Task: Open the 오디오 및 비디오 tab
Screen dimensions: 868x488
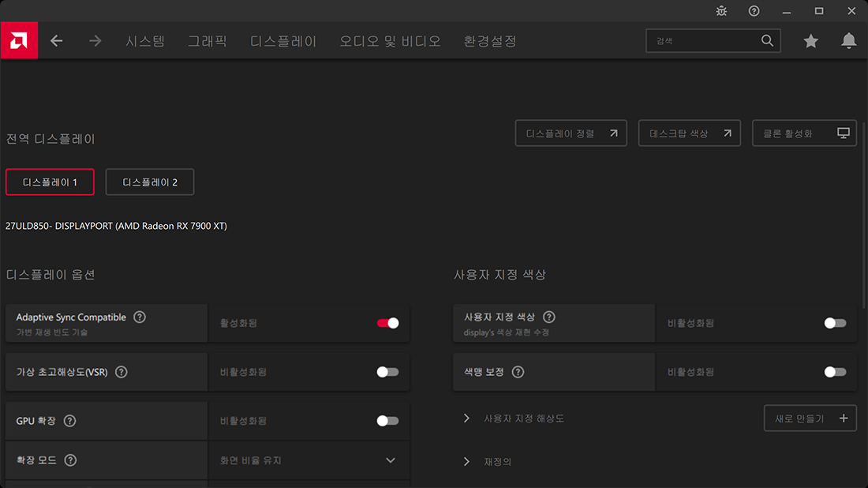Action: tap(390, 41)
